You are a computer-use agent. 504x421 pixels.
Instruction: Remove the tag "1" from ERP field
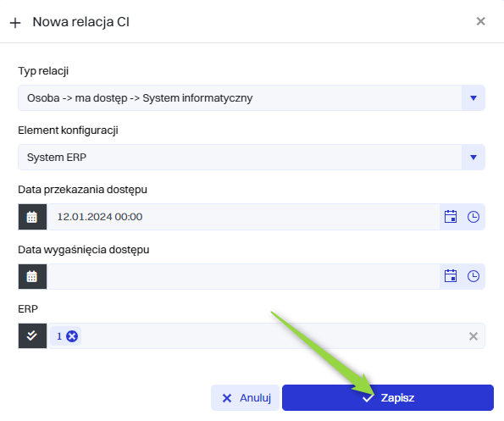coord(72,336)
